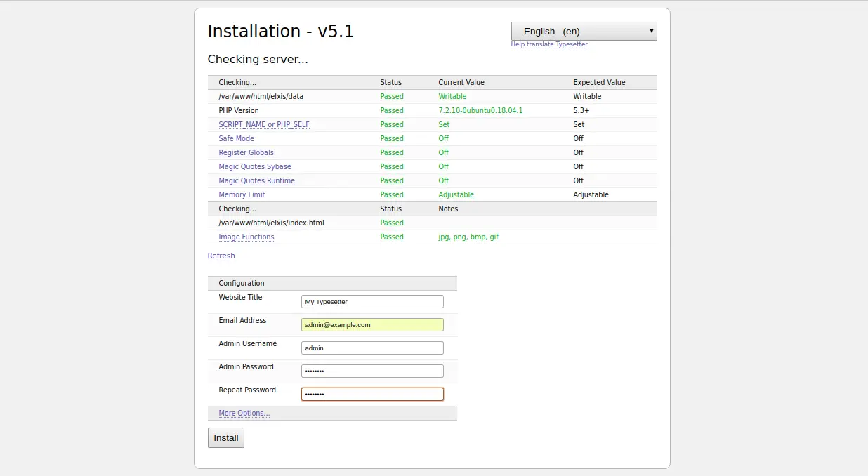Focus the Admin Password field
Screen dimensions: 868x476
click(x=372, y=371)
